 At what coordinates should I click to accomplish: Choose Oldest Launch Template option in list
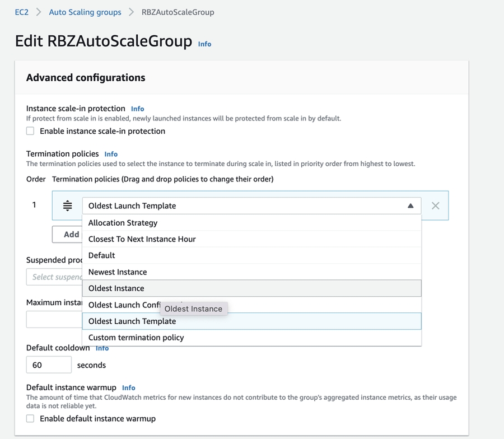click(132, 321)
